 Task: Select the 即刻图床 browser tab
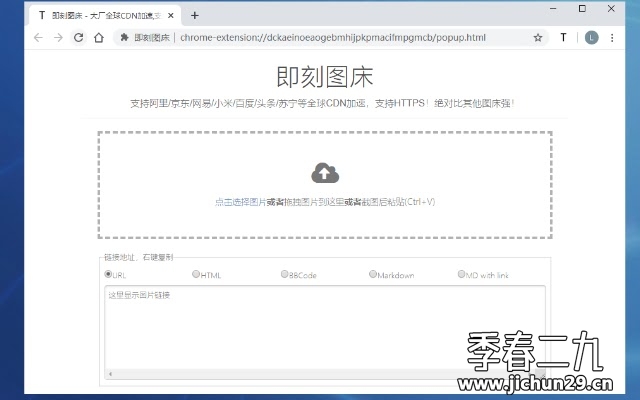105,16
